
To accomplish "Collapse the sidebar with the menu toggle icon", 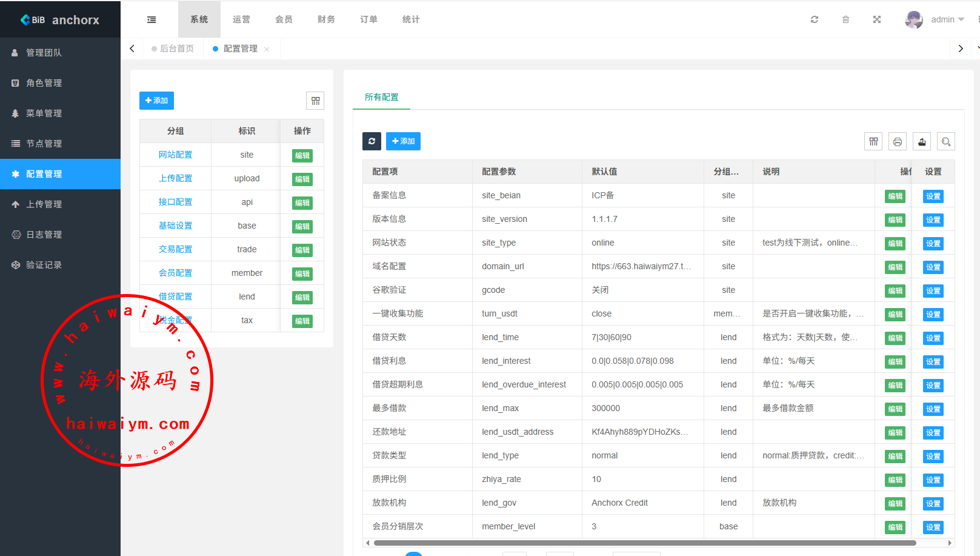I will pyautogui.click(x=152, y=20).
